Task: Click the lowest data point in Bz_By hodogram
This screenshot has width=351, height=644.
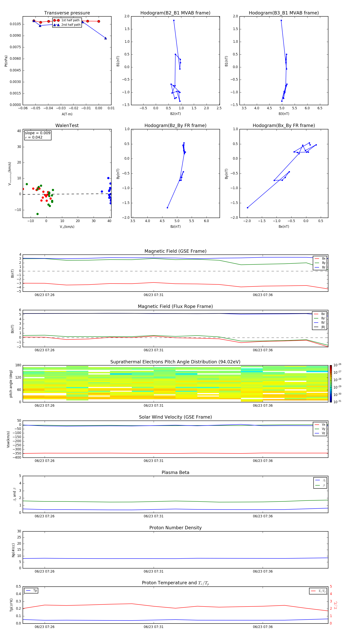Action: [x=167, y=208]
